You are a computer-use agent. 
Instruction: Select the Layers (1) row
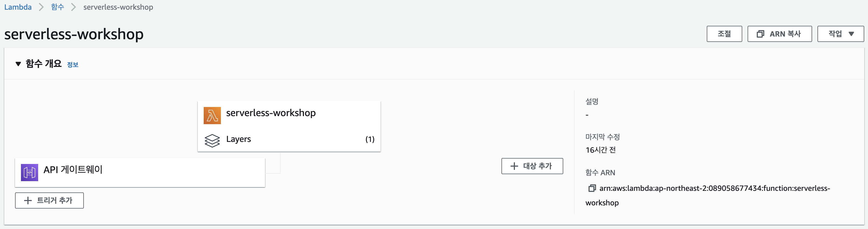pos(289,139)
